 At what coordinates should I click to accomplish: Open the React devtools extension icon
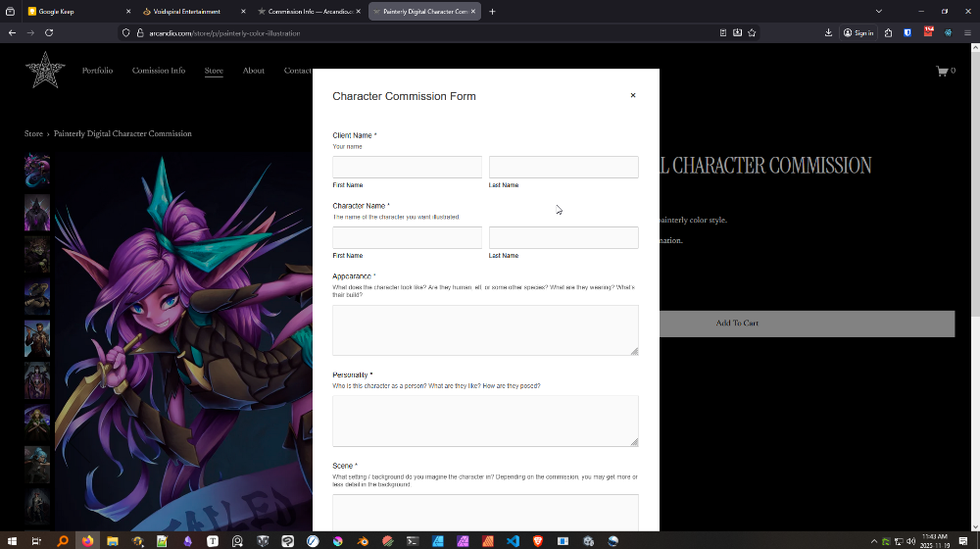click(x=948, y=32)
